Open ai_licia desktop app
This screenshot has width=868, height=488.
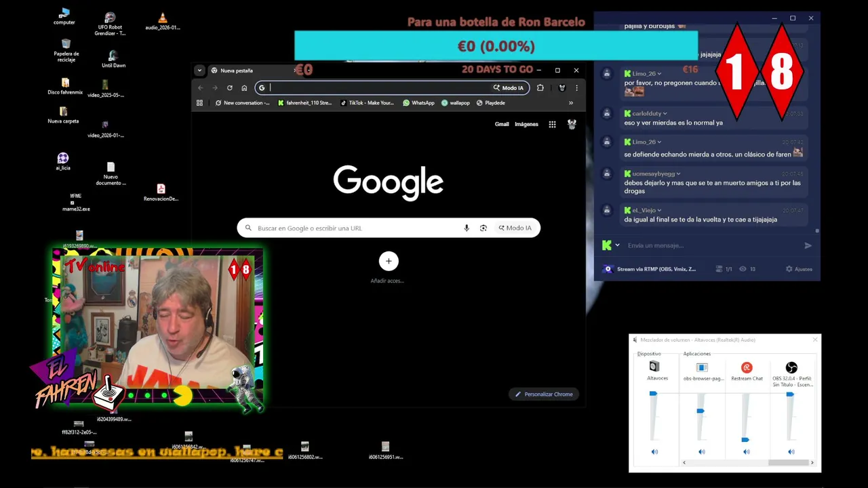pos(63,161)
